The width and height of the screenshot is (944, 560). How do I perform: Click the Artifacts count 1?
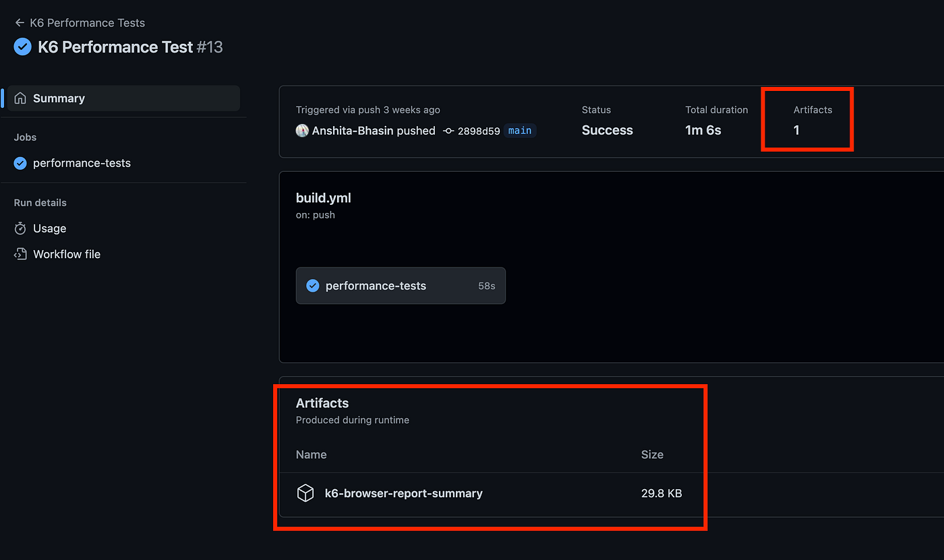[x=796, y=131]
